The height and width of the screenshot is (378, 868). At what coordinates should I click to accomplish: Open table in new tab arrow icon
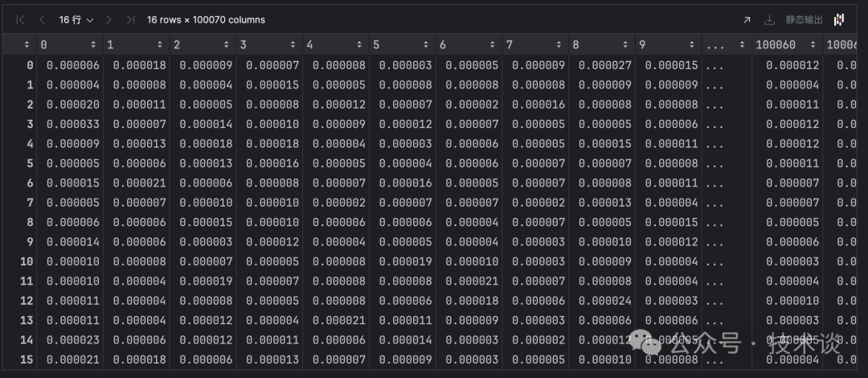click(x=747, y=20)
